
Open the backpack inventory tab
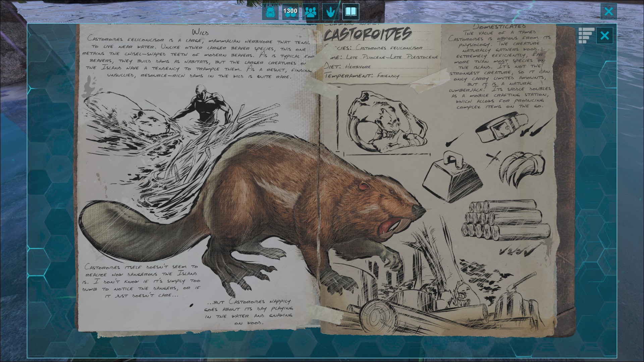click(x=270, y=12)
